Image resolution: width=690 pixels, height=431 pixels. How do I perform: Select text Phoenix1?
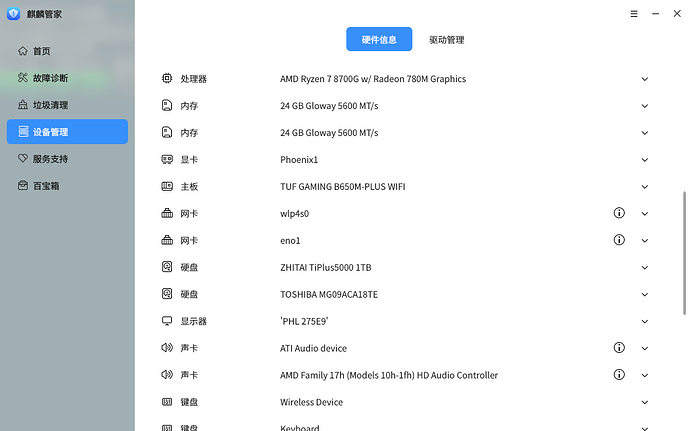click(x=299, y=159)
